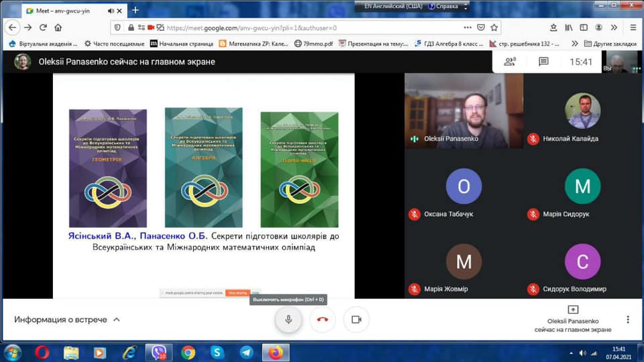The height and width of the screenshot is (362, 644).
Task: Open Viber from the taskbar
Action: point(158,353)
